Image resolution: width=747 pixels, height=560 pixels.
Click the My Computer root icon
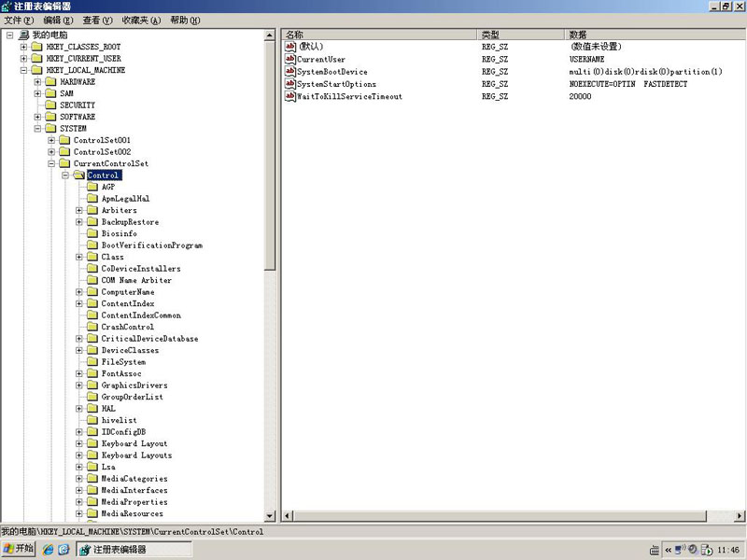click(23, 35)
